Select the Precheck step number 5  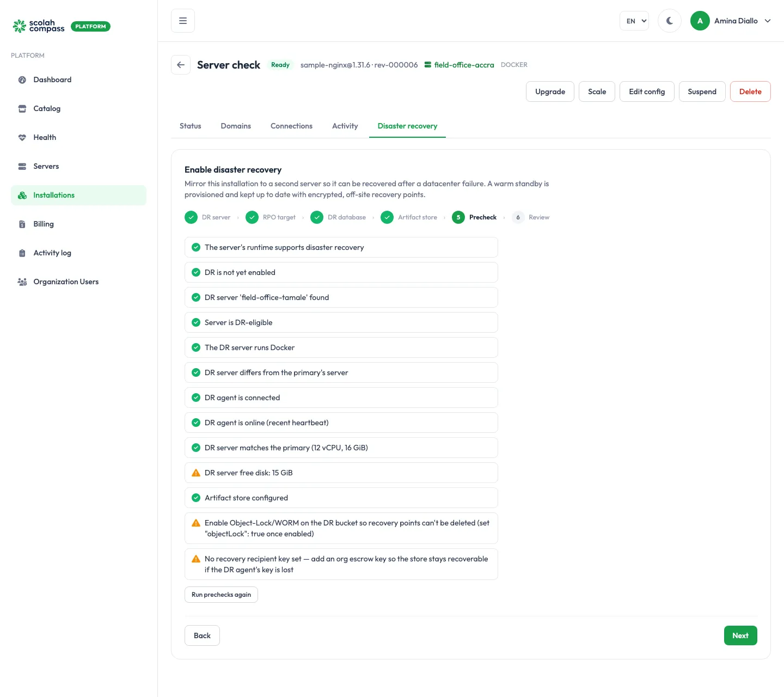coord(474,217)
